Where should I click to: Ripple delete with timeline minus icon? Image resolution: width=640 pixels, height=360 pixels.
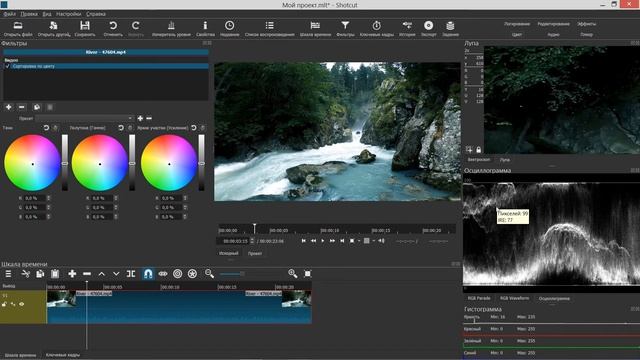point(87,274)
